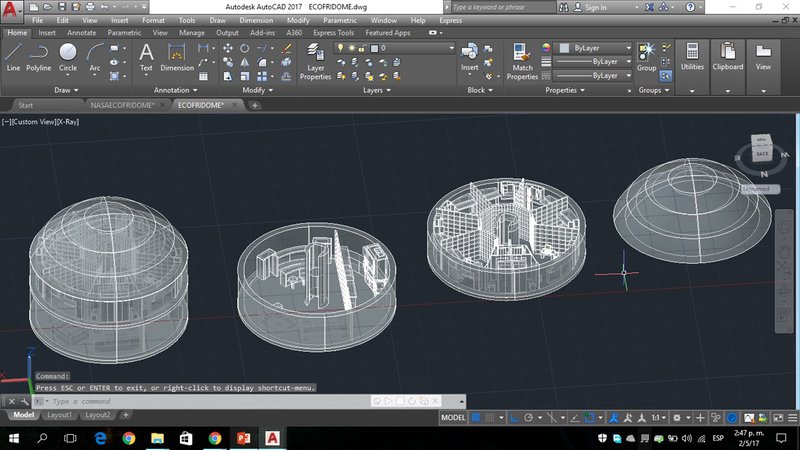This screenshot has width=800, height=450.
Task: Click the Group objects icon
Action: pos(646,53)
